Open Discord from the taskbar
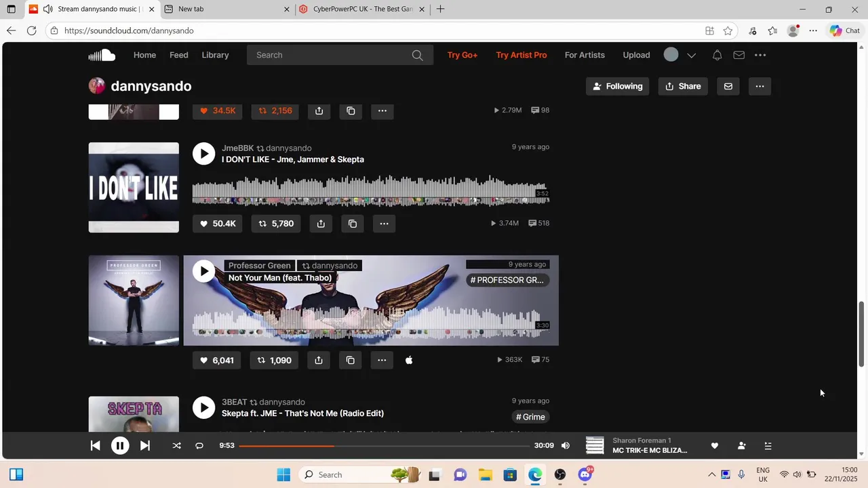Image resolution: width=868 pixels, height=488 pixels. 585,474
